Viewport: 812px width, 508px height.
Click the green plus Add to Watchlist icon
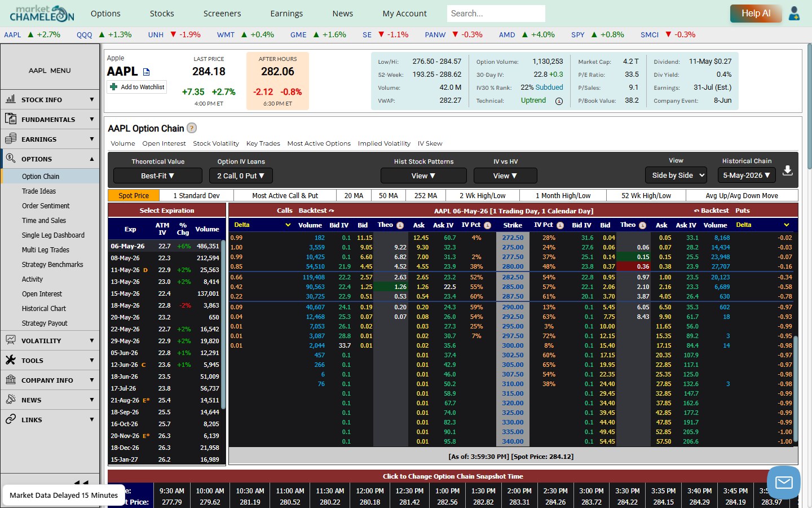coord(114,87)
